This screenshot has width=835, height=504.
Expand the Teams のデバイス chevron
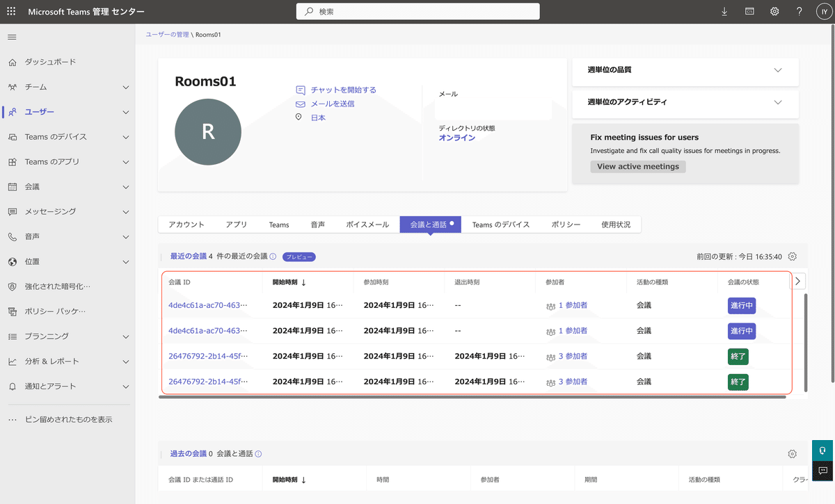point(126,137)
